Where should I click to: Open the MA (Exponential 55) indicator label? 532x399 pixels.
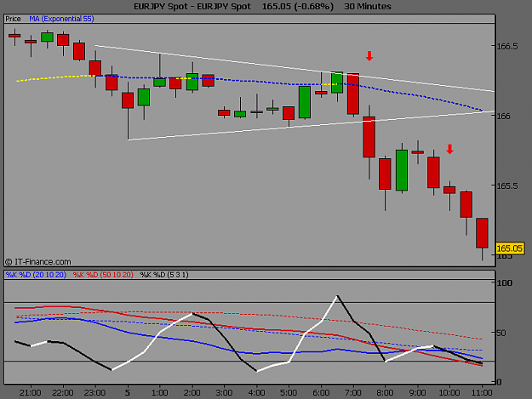point(61,19)
